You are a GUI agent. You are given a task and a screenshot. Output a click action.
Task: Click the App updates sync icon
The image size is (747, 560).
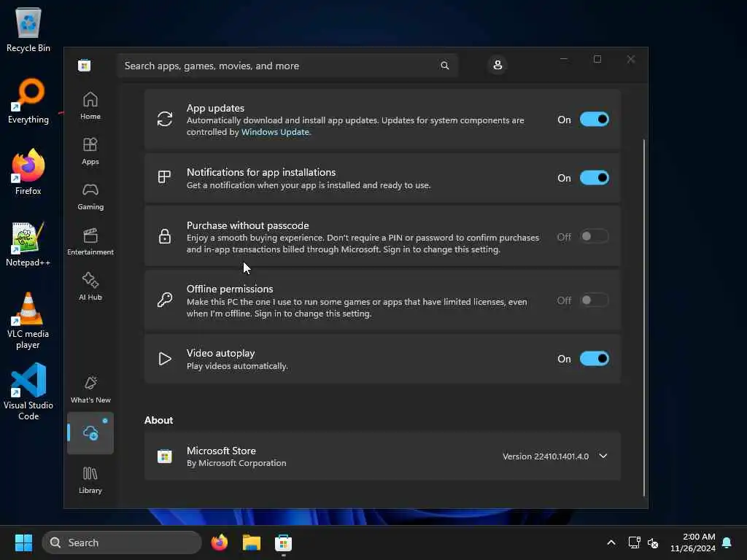coord(165,119)
